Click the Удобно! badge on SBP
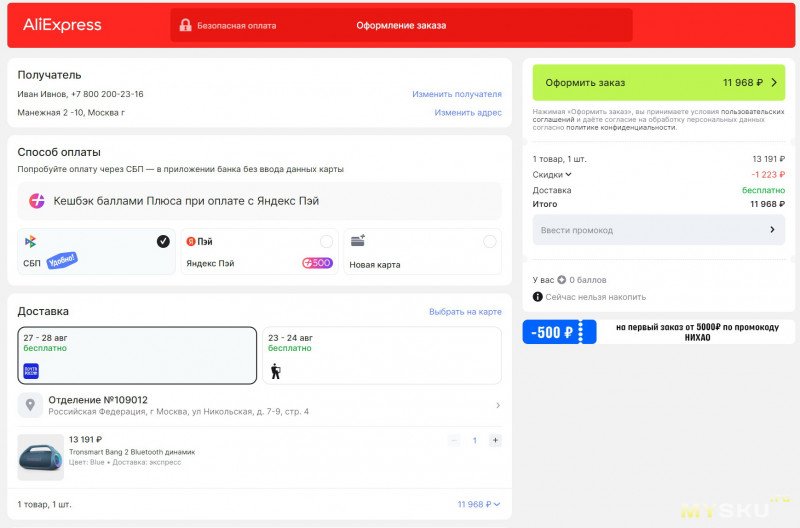Screen dimensions: 800x528 (62, 261)
